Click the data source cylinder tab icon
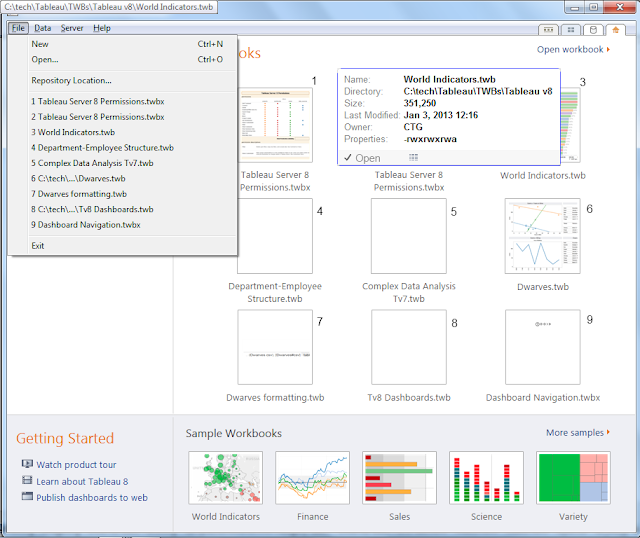Viewport: 640px width, 538px height. point(593,30)
